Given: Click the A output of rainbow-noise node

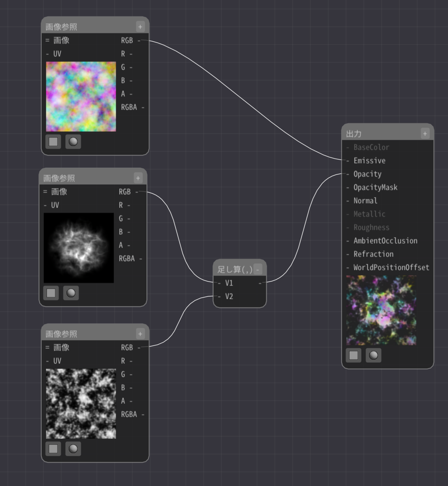Looking at the screenshot, I should point(127,94).
